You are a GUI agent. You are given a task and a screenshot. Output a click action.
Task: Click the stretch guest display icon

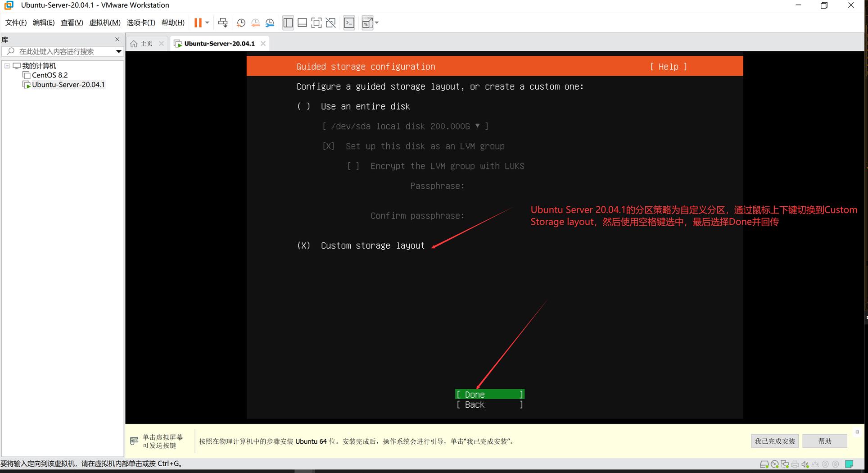pos(367,23)
